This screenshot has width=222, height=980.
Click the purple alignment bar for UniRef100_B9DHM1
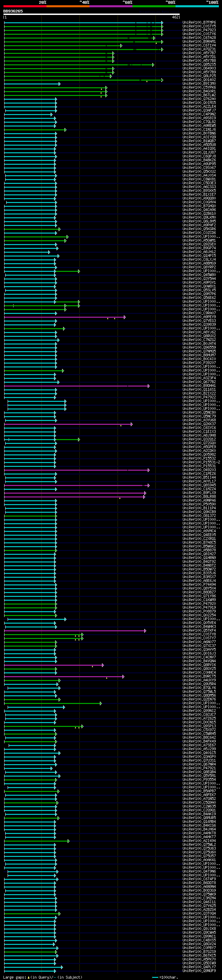coord(77,386)
